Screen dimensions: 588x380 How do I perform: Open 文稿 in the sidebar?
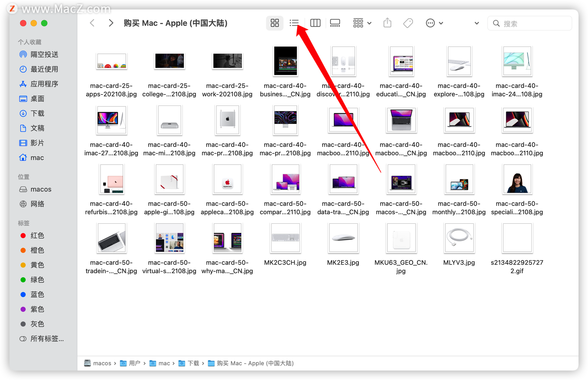[x=32, y=128]
